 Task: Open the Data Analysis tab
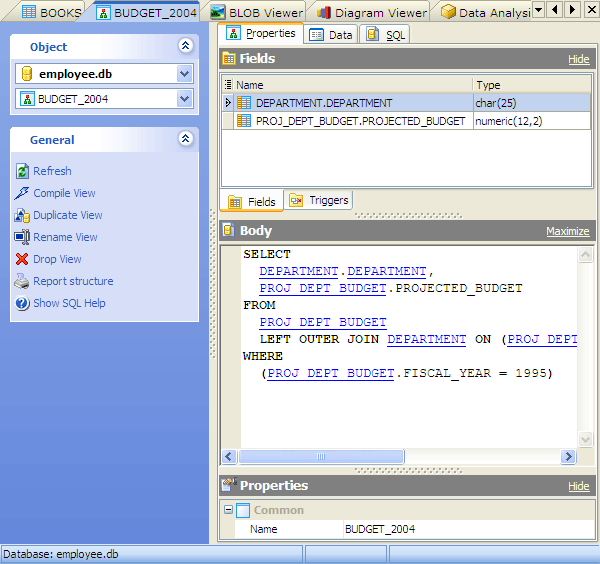click(x=486, y=13)
